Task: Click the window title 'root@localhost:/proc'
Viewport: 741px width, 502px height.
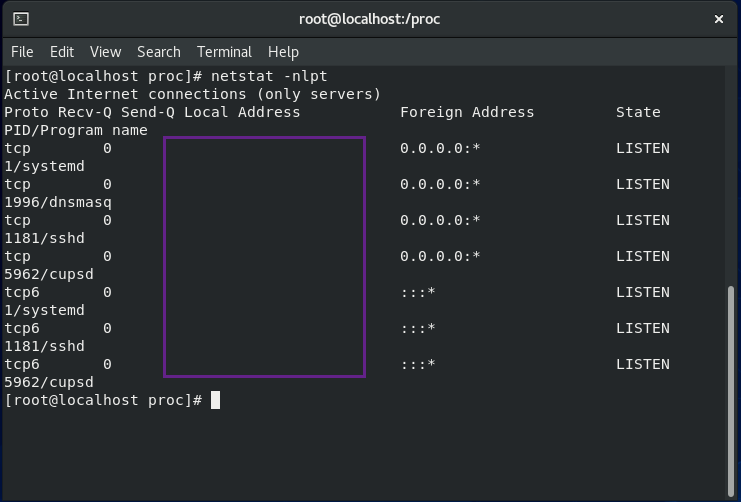Action: point(370,19)
